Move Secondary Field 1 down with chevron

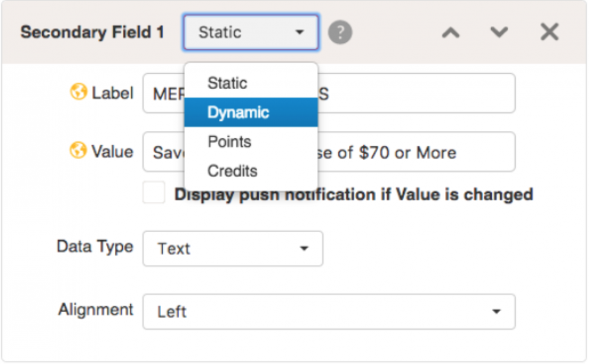[499, 32]
